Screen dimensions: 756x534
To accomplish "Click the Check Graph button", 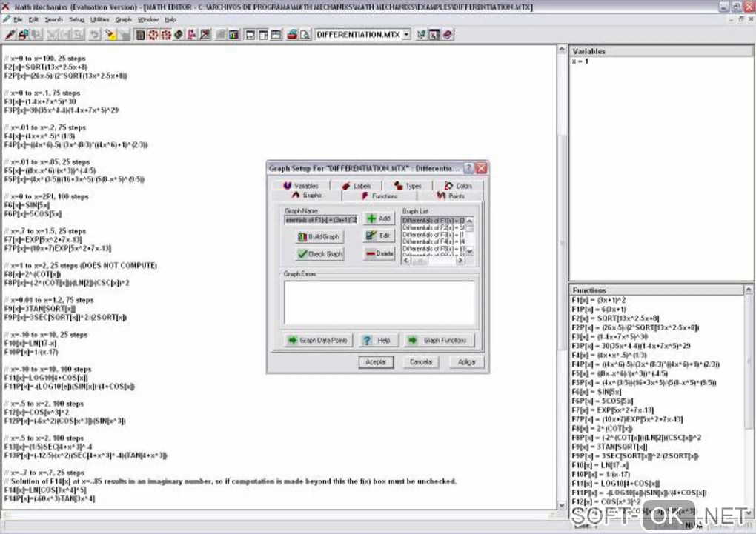I will click(319, 254).
